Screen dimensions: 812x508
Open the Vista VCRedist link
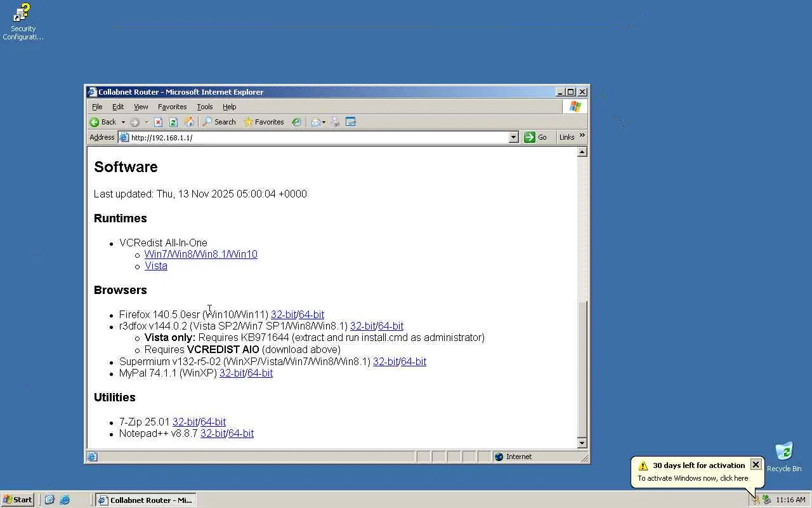pyautogui.click(x=156, y=266)
